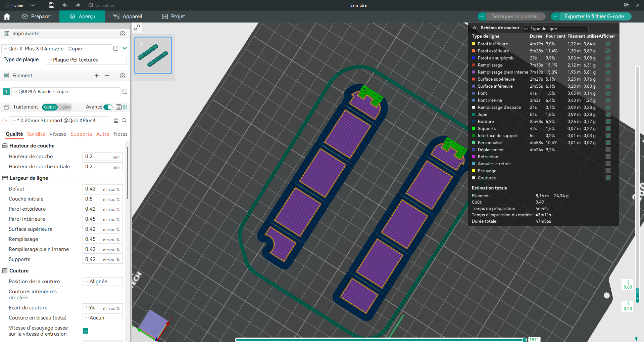Open the Position de la couture dropdown
The image size is (644, 342).
102,282
